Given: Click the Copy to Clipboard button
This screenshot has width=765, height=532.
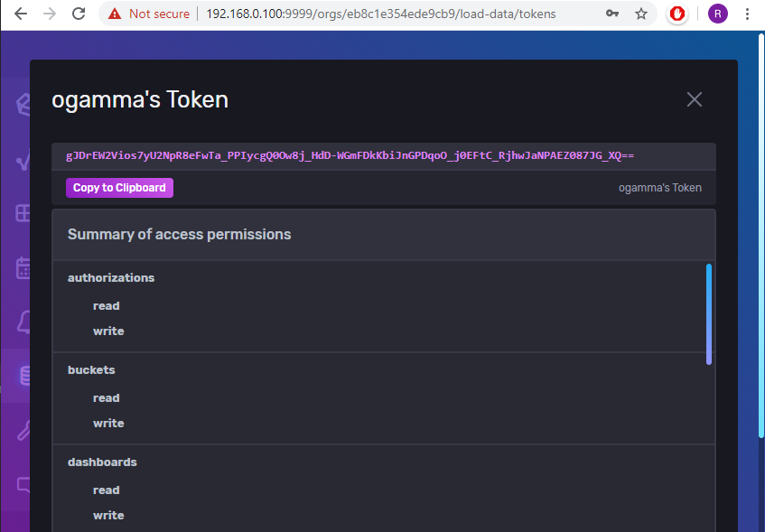Looking at the screenshot, I should click(119, 188).
